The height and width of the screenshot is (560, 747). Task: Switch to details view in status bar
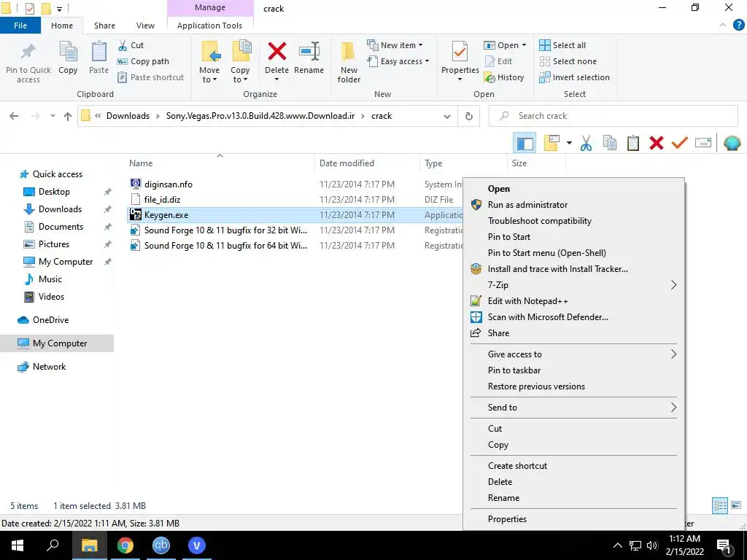point(719,505)
